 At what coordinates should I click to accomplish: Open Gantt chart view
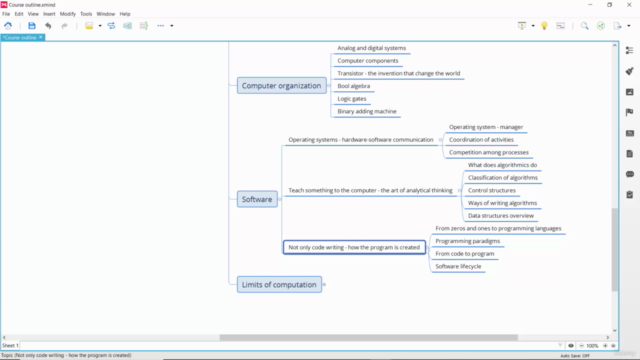(561, 26)
